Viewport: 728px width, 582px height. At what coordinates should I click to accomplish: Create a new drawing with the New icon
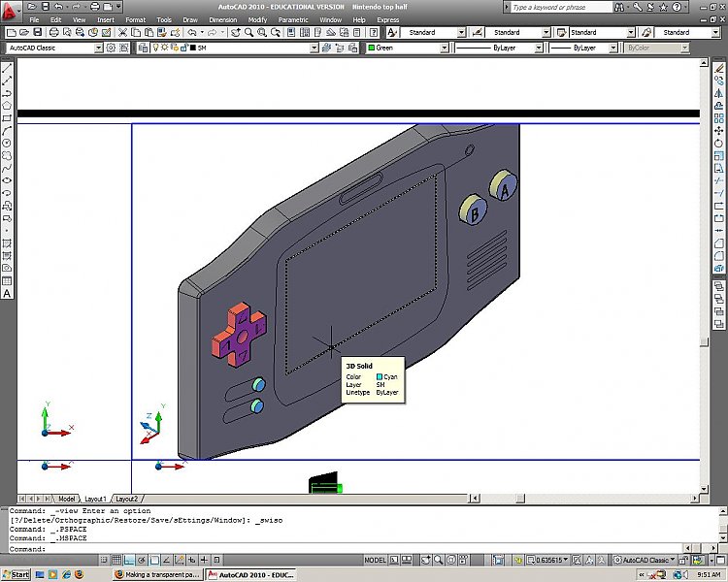[x=11, y=32]
